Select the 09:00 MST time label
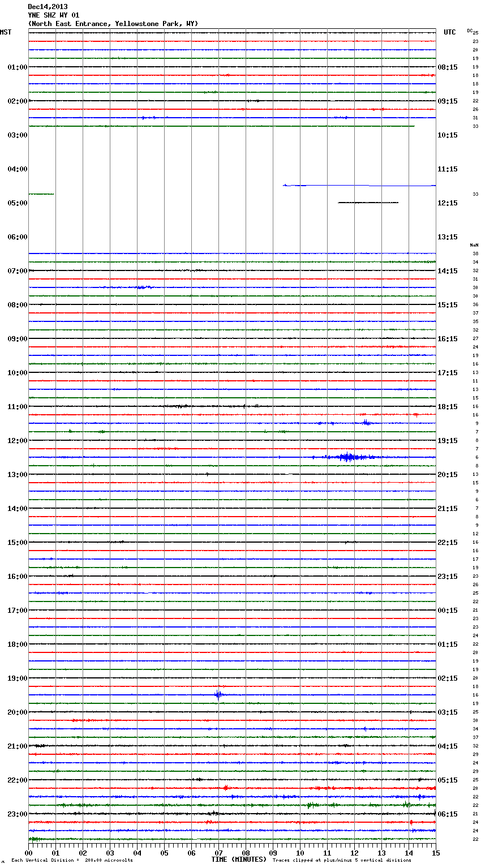Viewport: 481px width, 868px height. 18,339
